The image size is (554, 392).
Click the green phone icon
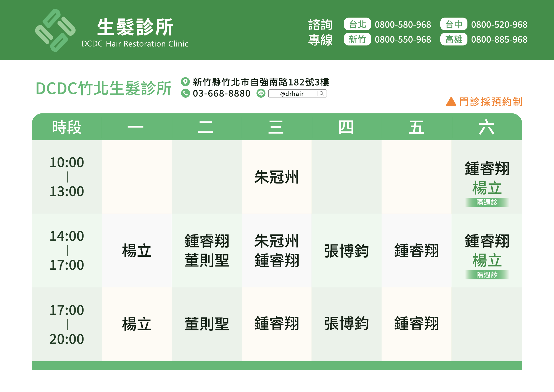point(185,93)
